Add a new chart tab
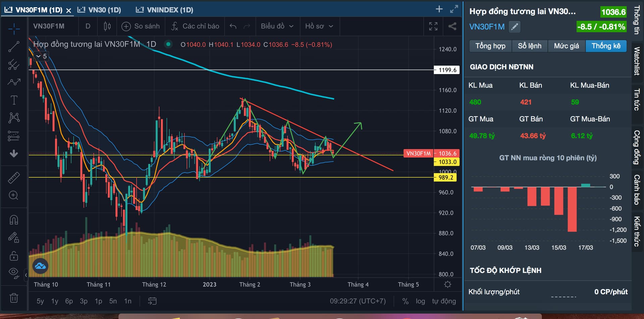The width and height of the screenshot is (644, 319). pyautogui.click(x=439, y=9)
